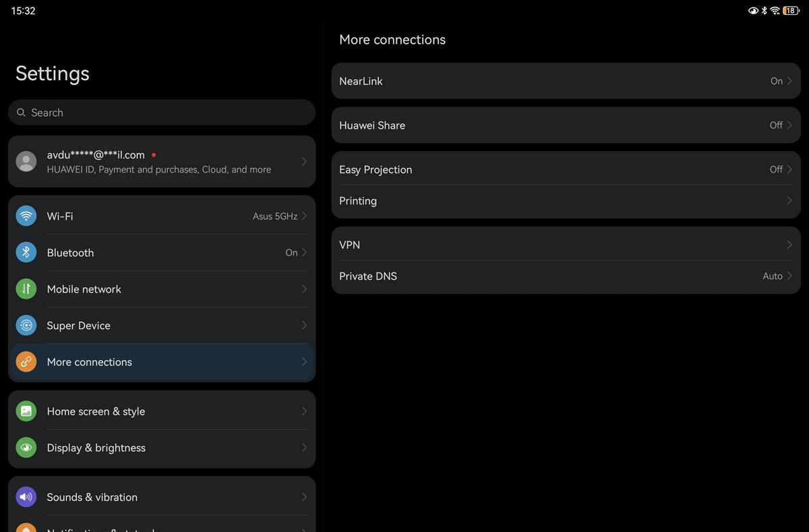Screen dimensions: 809x532
Task: Tap the Bluetooth icon in status bar
Action: (x=764, y=11)
